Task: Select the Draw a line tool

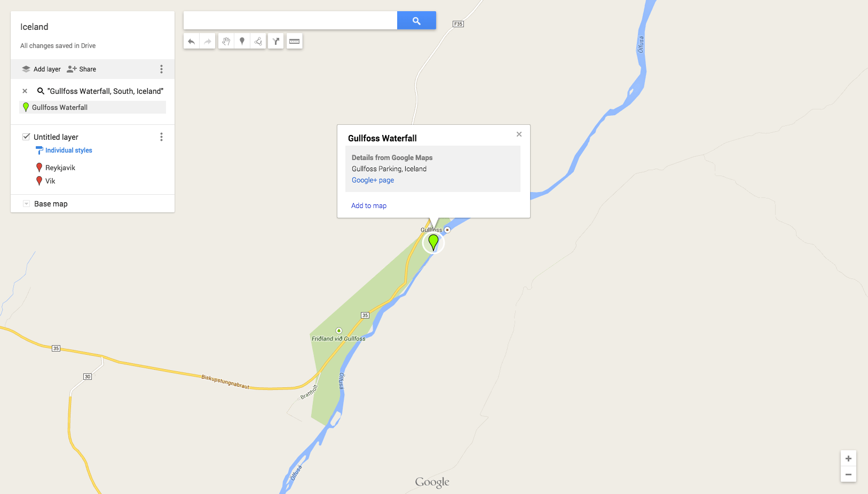Action: [x=258, y=41]
